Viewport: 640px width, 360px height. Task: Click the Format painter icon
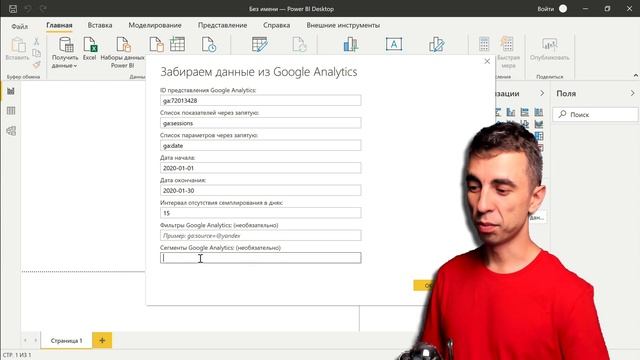pyautogui.click(x=36, y=64)
